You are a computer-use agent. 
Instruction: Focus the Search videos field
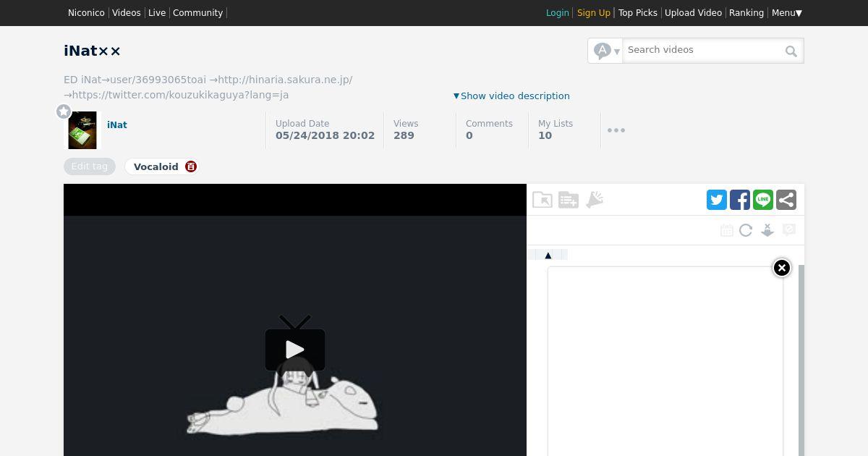coord(705,50)
